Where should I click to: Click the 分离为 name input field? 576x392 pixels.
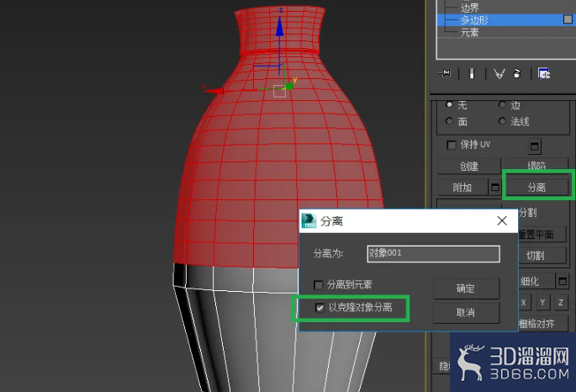[433, 254]
